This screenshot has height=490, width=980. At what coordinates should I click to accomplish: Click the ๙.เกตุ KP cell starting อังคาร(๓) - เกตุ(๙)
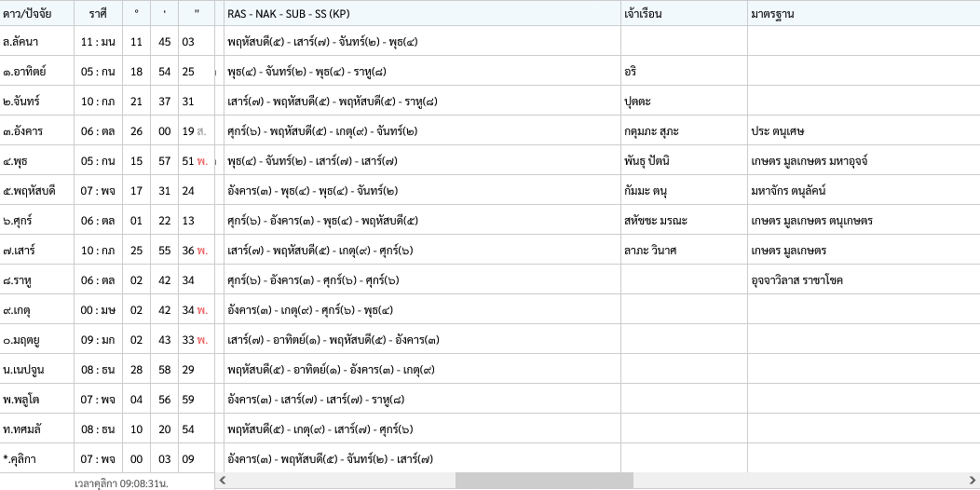click(423, 310)
